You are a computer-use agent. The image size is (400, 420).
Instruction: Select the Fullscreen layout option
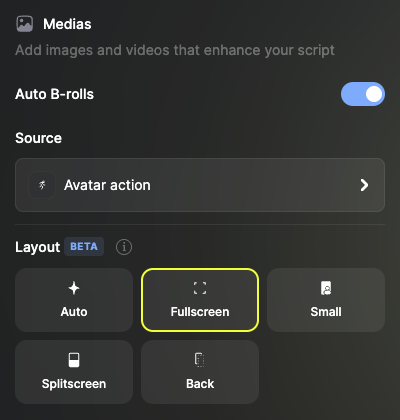point(200,300)
